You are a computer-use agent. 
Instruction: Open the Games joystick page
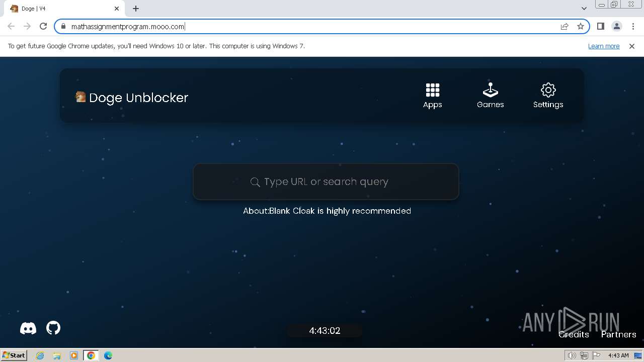tap(490, 96)
